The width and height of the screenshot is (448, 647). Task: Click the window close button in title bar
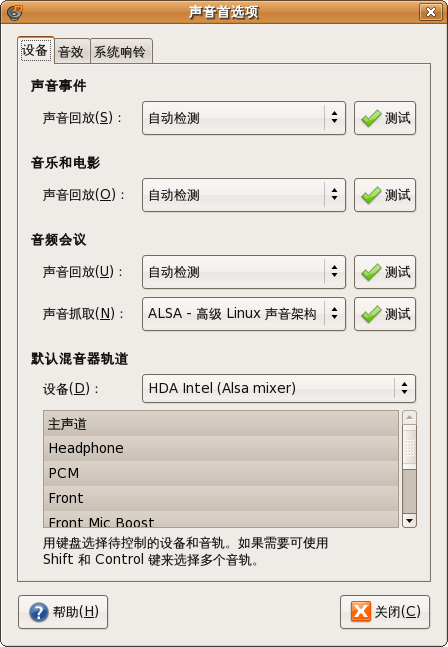(431, 12)
